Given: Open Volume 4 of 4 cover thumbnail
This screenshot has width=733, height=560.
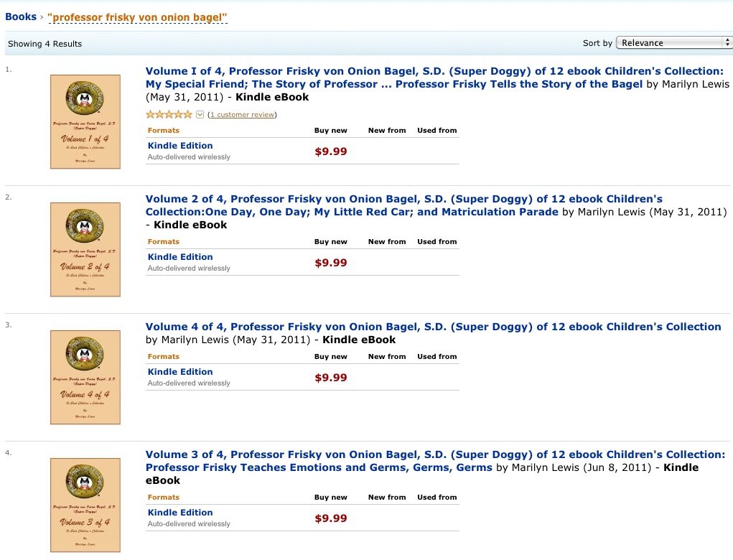Looking at the screenshot, I should (x=85, y=377).
